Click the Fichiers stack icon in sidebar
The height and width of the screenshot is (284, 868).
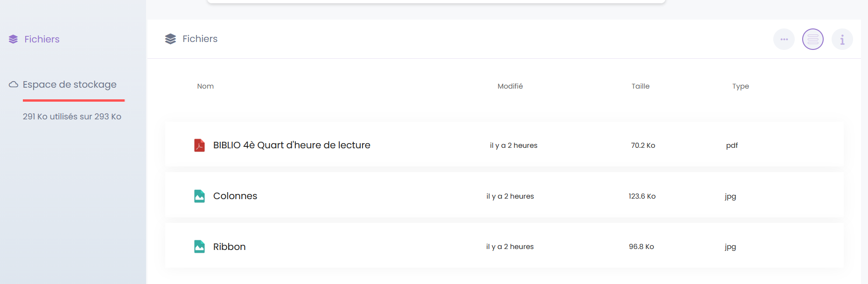[x=13, y=39]
